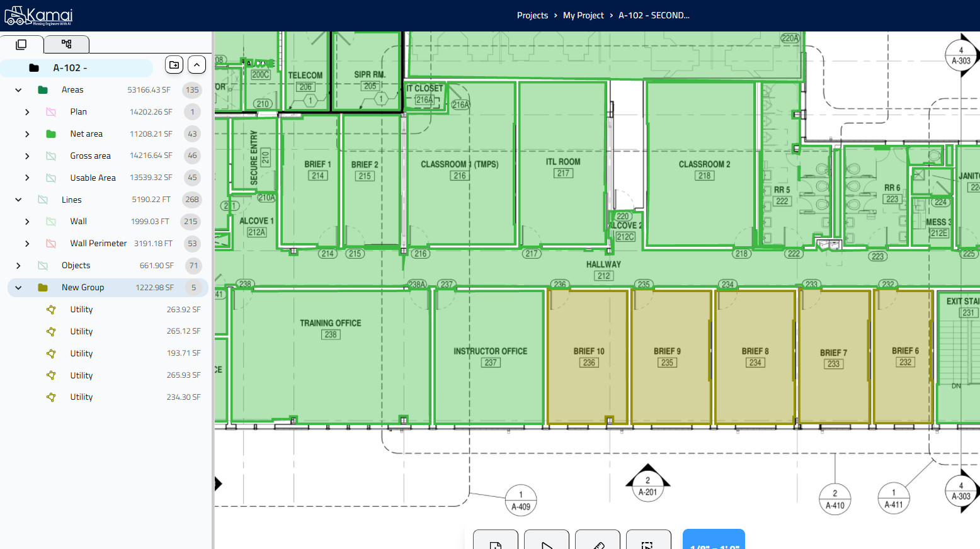
Task: Toggle visibility icon for Wall
Action: [x=51, y=222]
